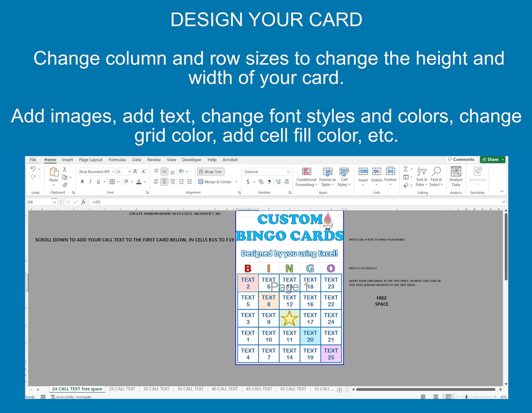The width and height of the screenshot is (532, 413).
Task: Select the Analyze Data icon
Action: click(455, 172)
